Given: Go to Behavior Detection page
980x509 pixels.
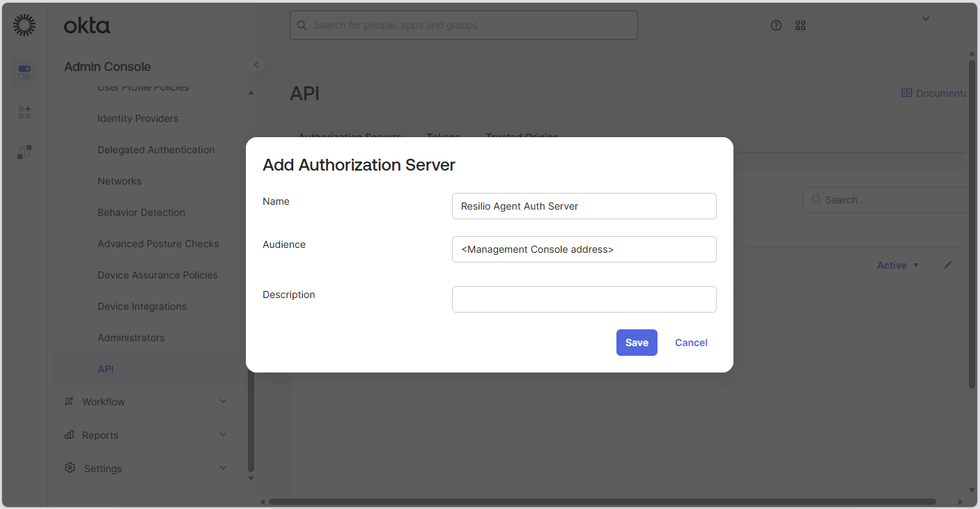Looking at the screenshot, I should (x=141, y=212).
